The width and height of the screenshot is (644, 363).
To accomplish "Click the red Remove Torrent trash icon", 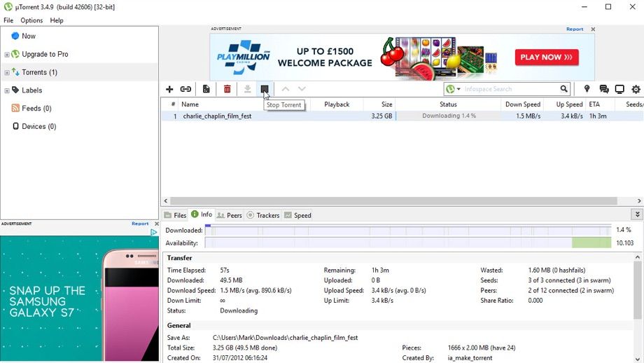I will coord(227,89).
